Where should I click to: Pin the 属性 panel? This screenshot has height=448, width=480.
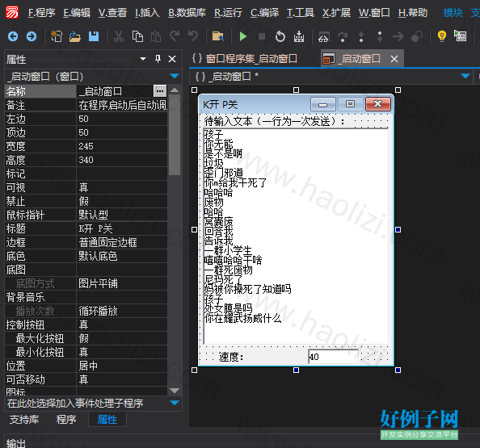158,59
